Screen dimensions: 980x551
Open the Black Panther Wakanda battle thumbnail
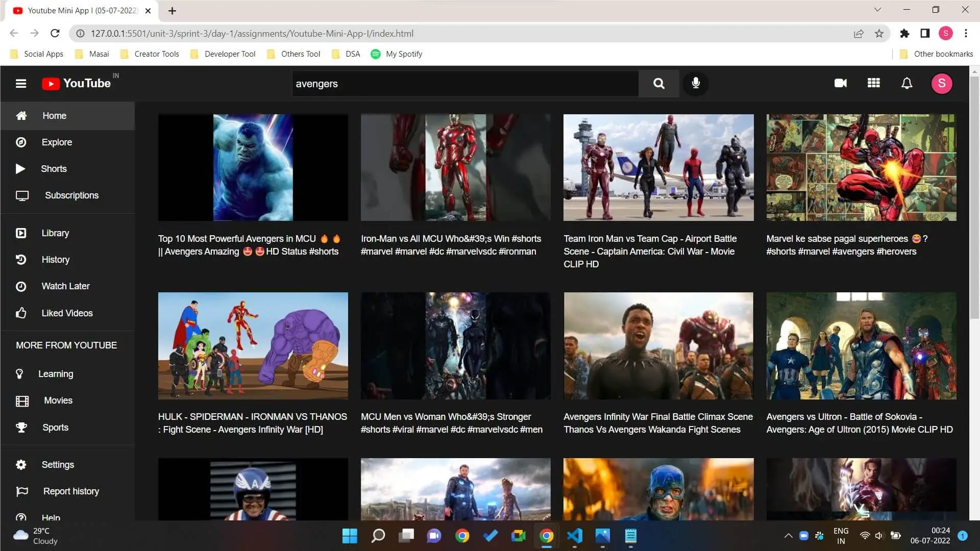(x=658, y=346)
